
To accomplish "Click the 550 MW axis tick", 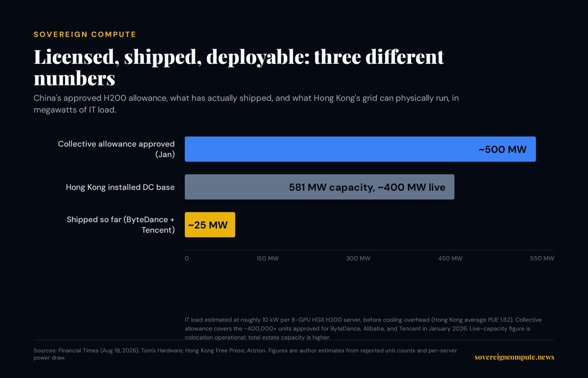I will click(x=542, y=258).
